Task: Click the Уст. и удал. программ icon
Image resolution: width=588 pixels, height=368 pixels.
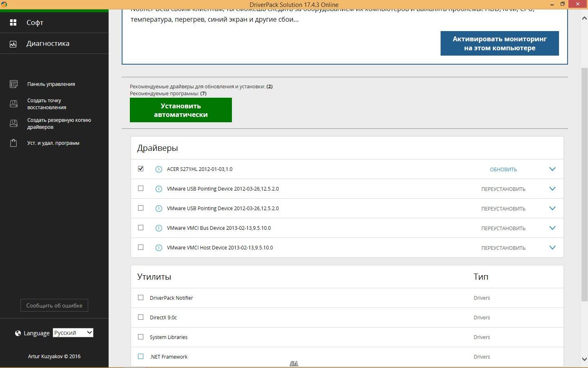Action: (x=13, y=143)
